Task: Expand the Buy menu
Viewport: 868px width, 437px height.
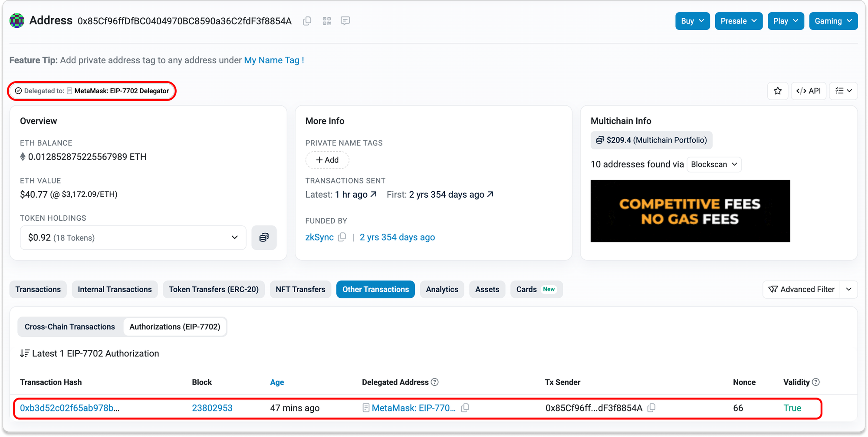Action: pos(692,21)
